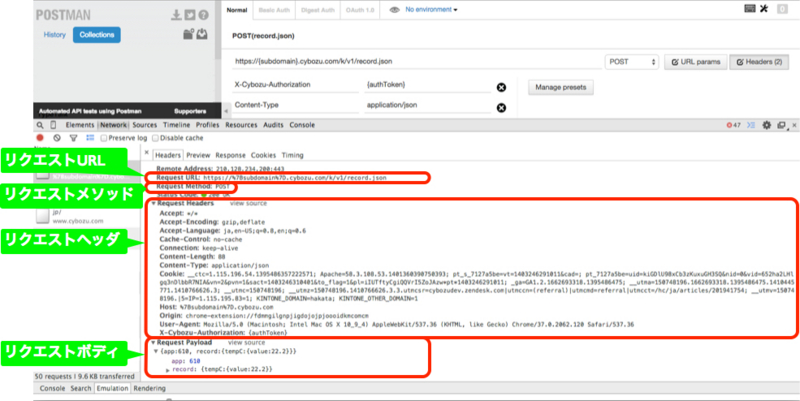The height and width of the screenshot is (401, 800).
Task: Select the Collections tab in Postman sidebar
Action: 97,35
